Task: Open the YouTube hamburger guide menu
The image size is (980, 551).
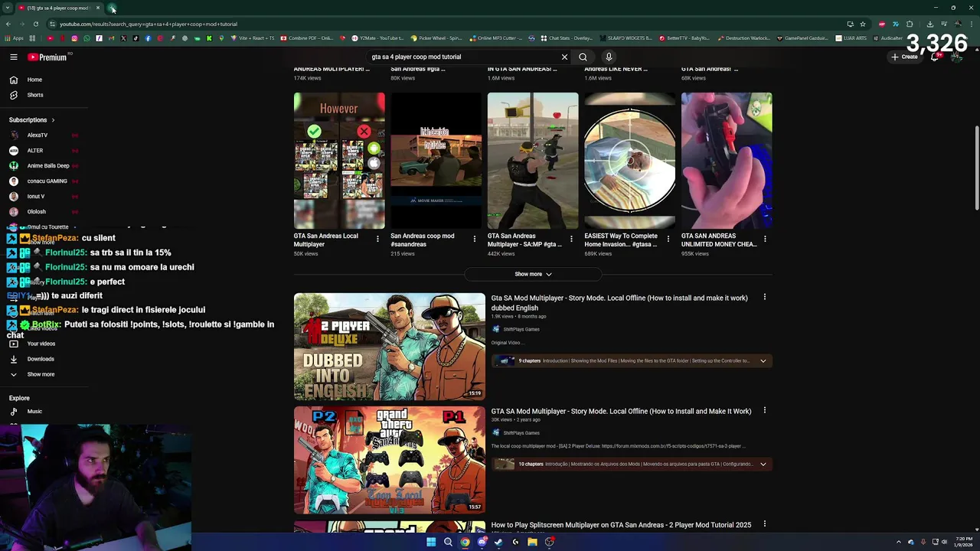Action: pos(13,57)
